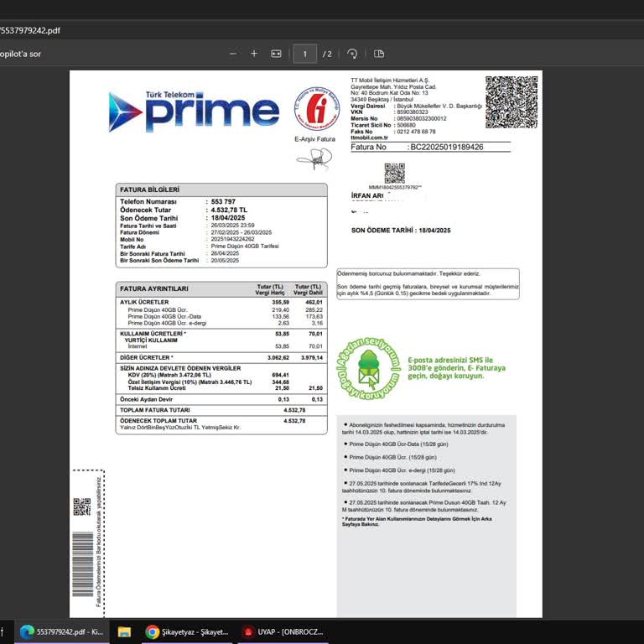
Task: Click the payment barcode at bottom left
Action: click(x=83, y=564)
